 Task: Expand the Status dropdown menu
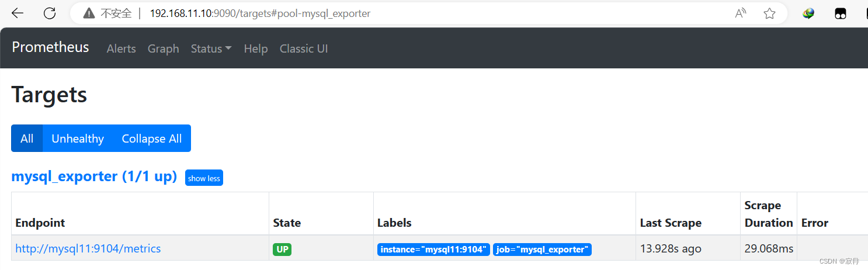(x=211, y=49)
